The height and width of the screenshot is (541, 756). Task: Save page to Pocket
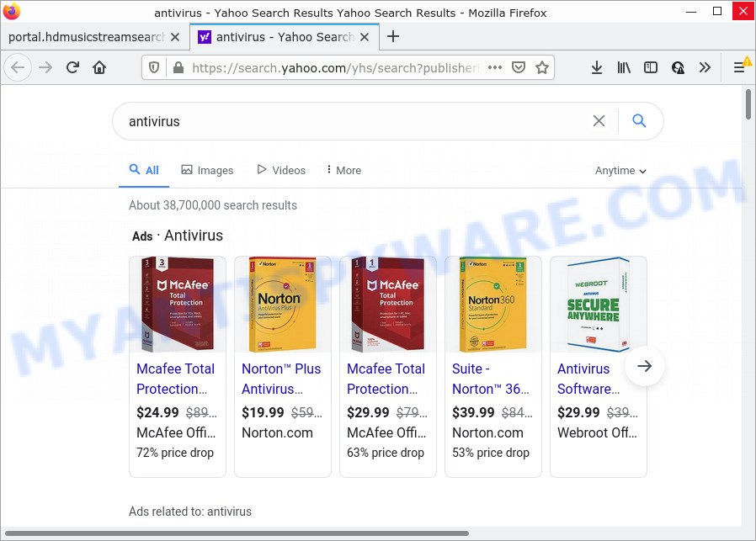[x=519, y=67]
